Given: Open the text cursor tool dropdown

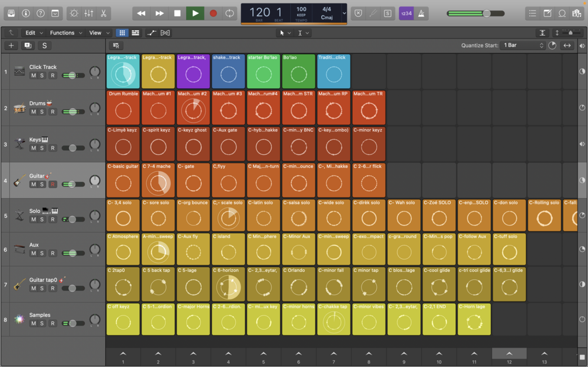Looking at the screenshot, I should 303,33.
